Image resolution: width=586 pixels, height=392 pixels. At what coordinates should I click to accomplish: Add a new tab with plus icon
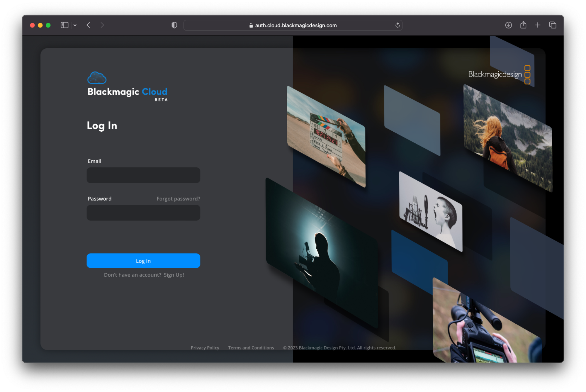click(537, 25)
